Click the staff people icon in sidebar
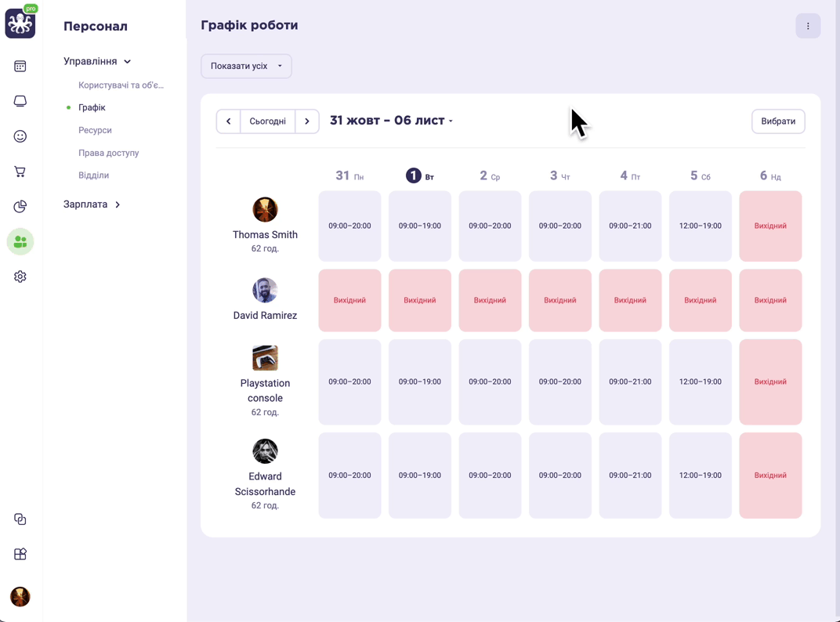Viewport: 840px width, 622px height. (x=20, y=241)
